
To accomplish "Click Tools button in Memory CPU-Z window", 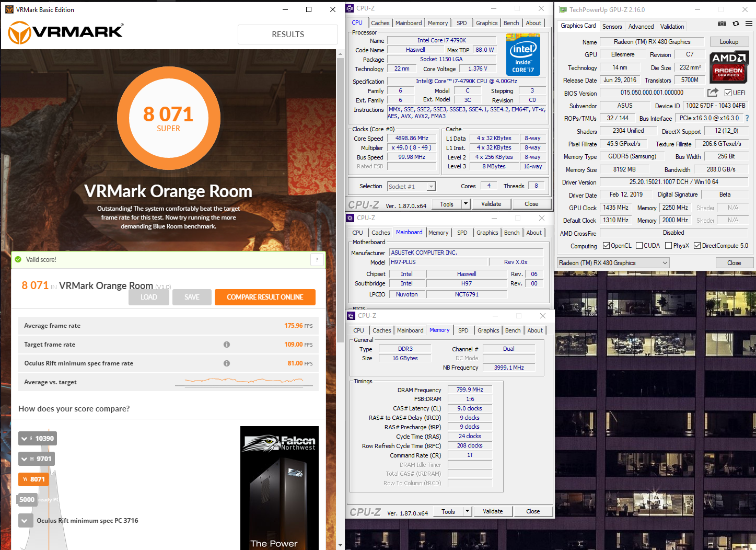I will tap(448, 511).
